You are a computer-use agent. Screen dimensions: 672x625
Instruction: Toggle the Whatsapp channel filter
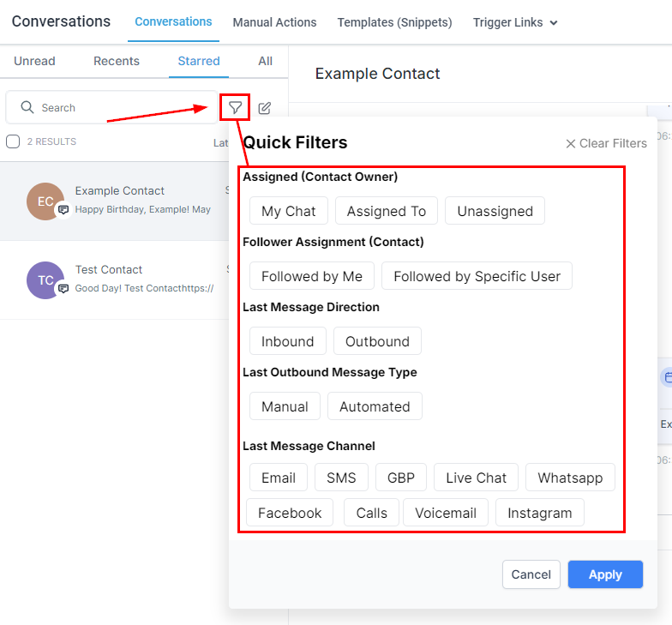(x=570, y=478)
